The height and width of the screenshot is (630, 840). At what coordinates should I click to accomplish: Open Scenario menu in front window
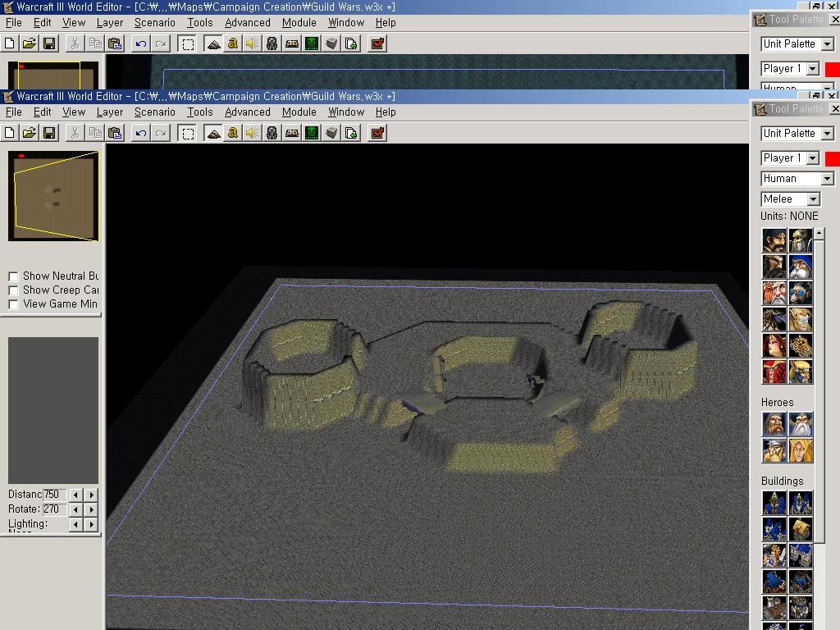click(155, 112)
